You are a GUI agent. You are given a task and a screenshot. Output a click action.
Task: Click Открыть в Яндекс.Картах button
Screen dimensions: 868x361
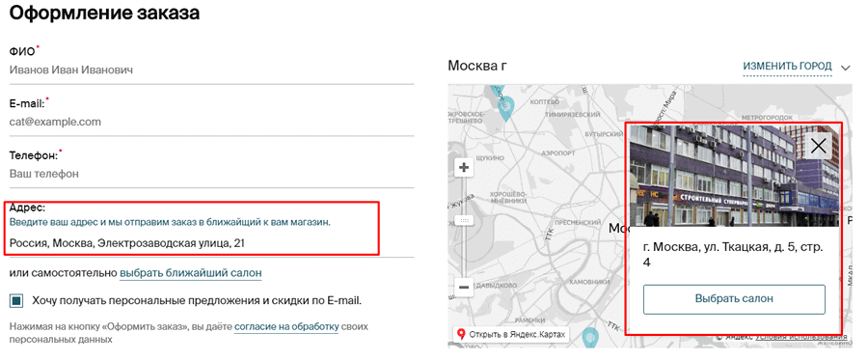511,334
